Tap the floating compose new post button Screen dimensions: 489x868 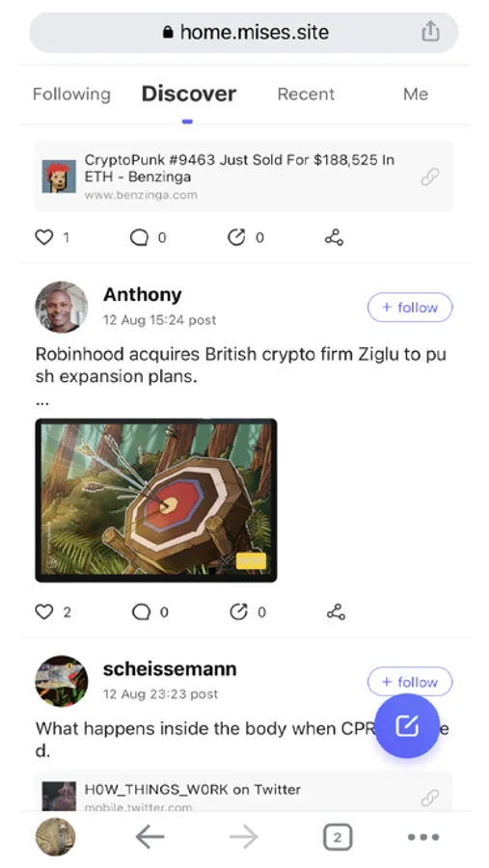[407, 725]
